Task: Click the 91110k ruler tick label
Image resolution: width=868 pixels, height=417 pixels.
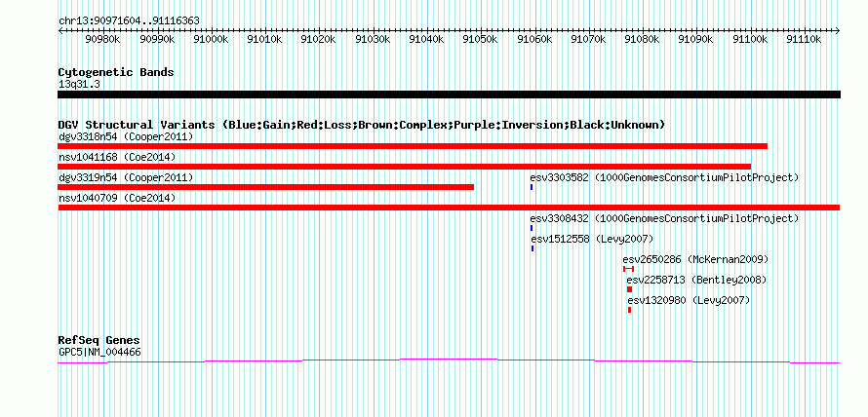Action: point(805,40)
